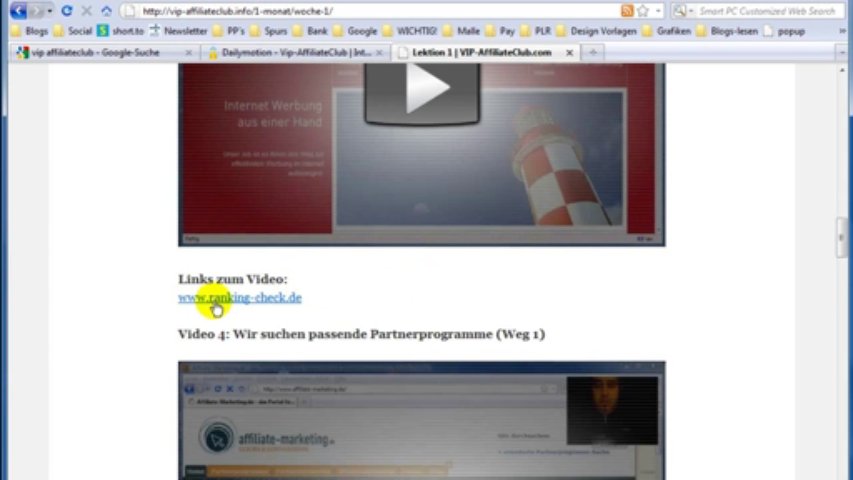
Task: Bookmark this page with the star icon
Action: coord(642,11)
